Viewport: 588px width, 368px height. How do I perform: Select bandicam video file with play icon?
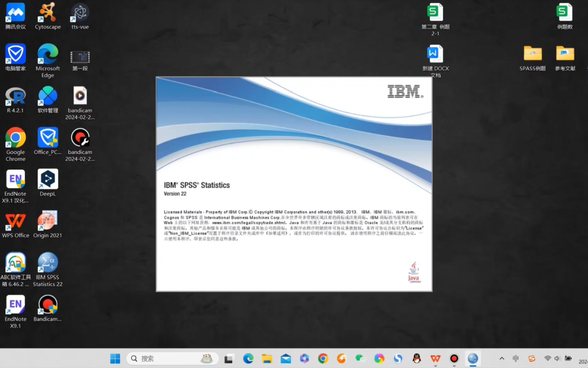click(x=80, y=103)
